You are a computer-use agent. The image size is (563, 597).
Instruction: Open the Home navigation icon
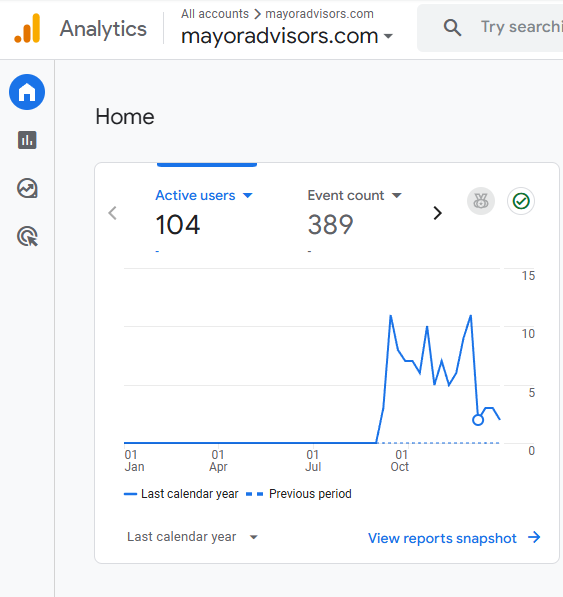pyautogui.click(x=27, y=92)
